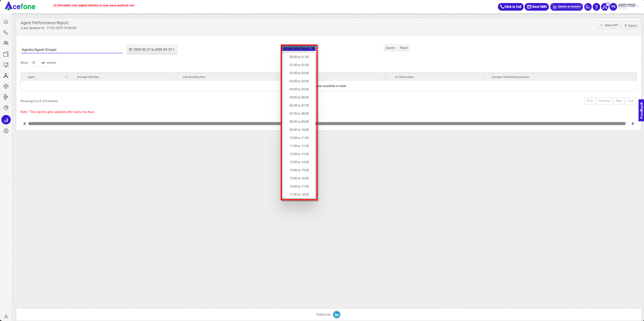Go to Previous page of table
This screenshot has width=644, height=321.
[x=604, y=101]
